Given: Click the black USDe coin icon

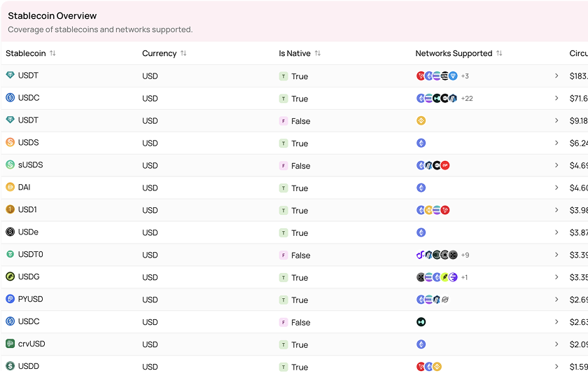Looking at the screenshot, I should click(x=10, y=232).
